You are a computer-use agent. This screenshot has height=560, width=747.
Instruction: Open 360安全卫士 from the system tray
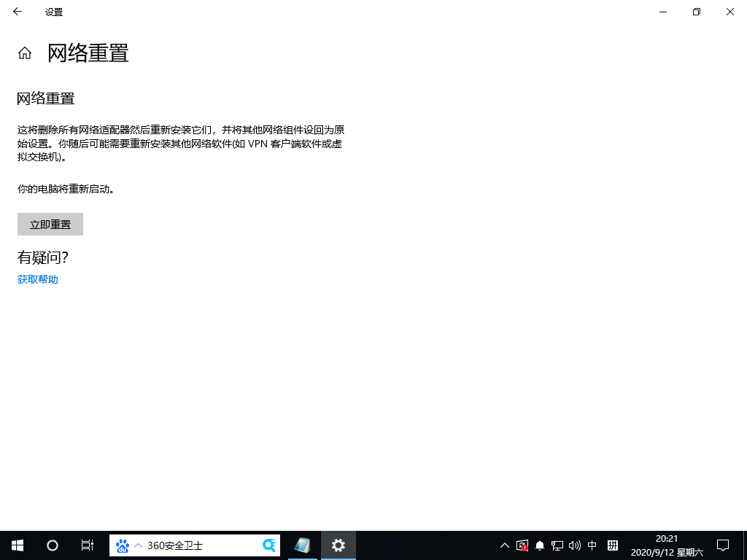[x=522, y=545]
